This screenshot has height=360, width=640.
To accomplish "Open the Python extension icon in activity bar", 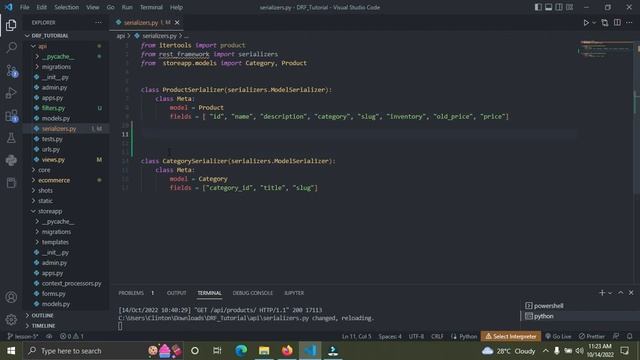I will [11, 160].
